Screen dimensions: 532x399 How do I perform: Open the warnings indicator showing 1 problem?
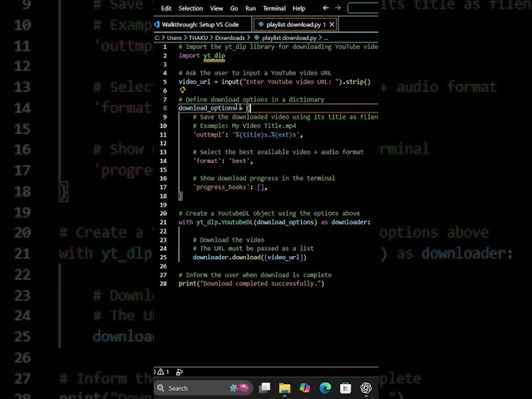point(163,372)
